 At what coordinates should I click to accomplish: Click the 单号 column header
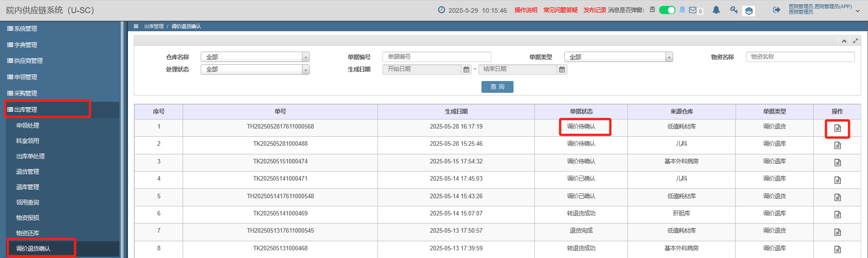coord(280,111)
